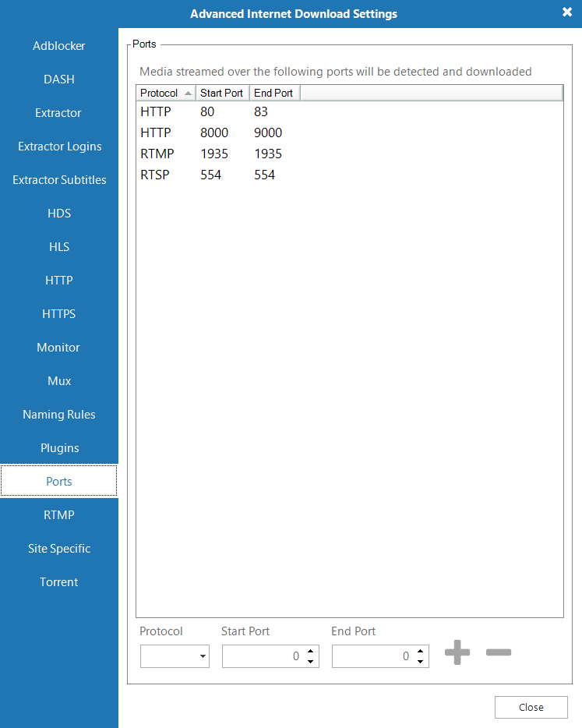Switch to the HLS tab
The width and height of the screenshot is (582, 728).
tap(59, 246)
